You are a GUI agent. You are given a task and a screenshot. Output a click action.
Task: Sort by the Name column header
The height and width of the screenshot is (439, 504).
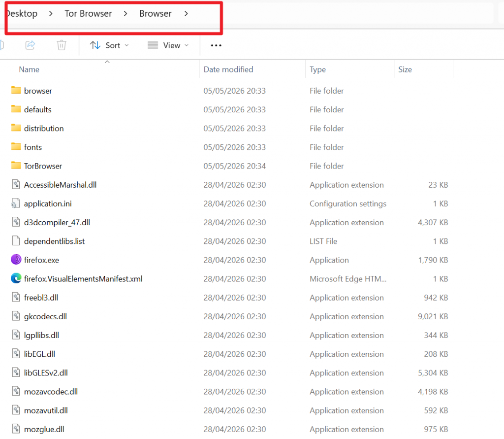(29, 69)
